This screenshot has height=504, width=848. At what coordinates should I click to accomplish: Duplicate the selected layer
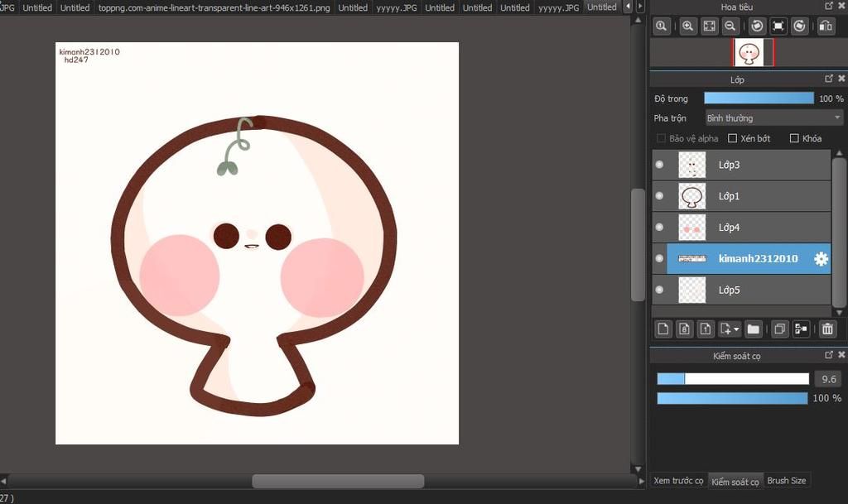click(779, 329)
